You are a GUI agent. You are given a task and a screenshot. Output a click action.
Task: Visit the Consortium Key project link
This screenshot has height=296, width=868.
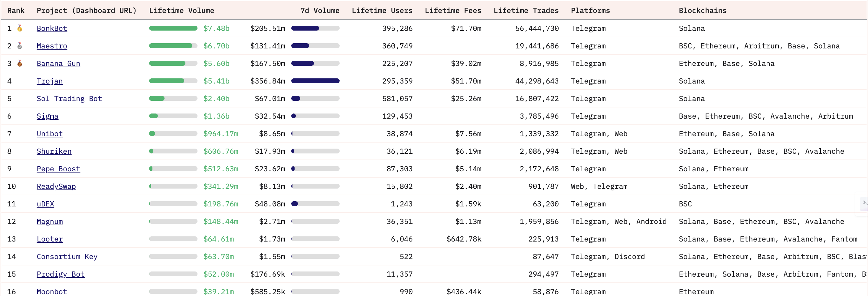pos(67,257)
